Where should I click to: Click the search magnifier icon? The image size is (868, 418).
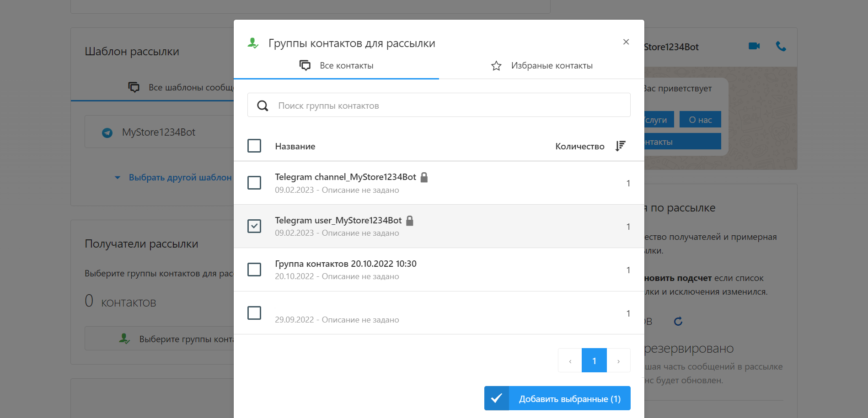tap(263, 106)
